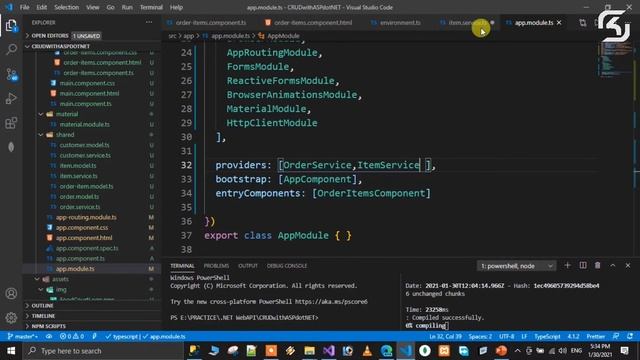This screenshot has height=360, width=640.
Task: Open the Windows action center
Action: pyautogui.click(x=624, y=351)
